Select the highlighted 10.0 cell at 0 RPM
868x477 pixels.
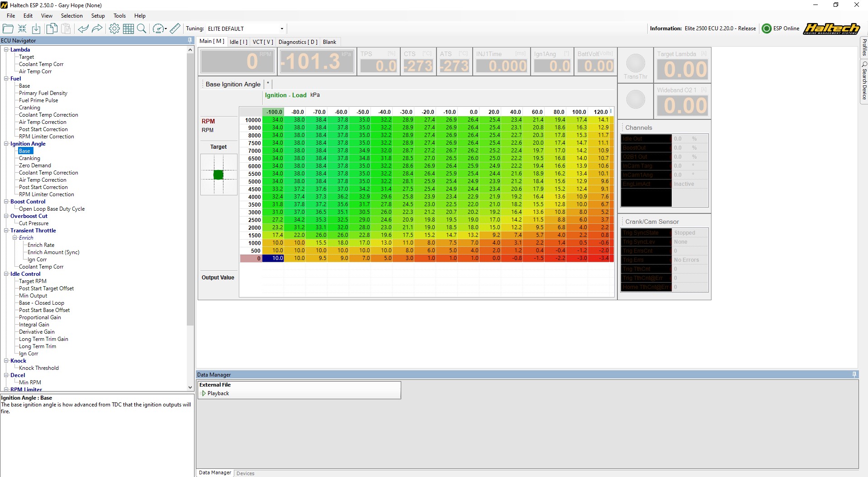pyautogui.click(x=273, y=258)
